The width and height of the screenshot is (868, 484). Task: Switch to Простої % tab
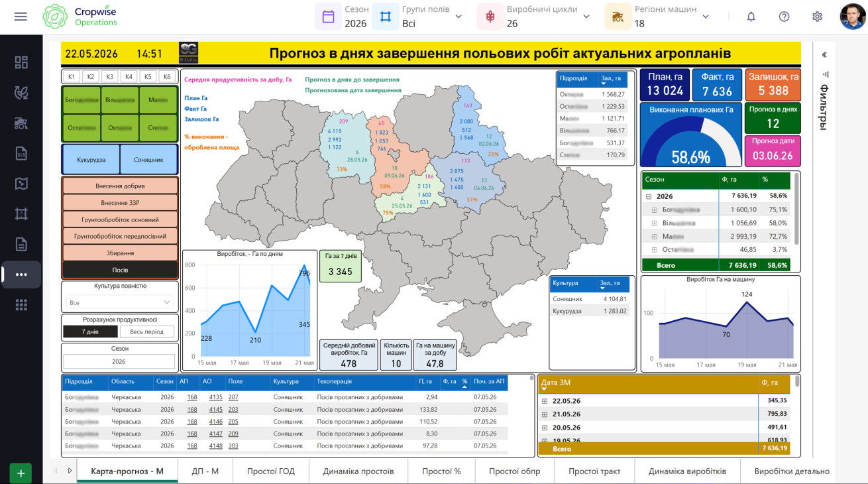tap(442, 471)
